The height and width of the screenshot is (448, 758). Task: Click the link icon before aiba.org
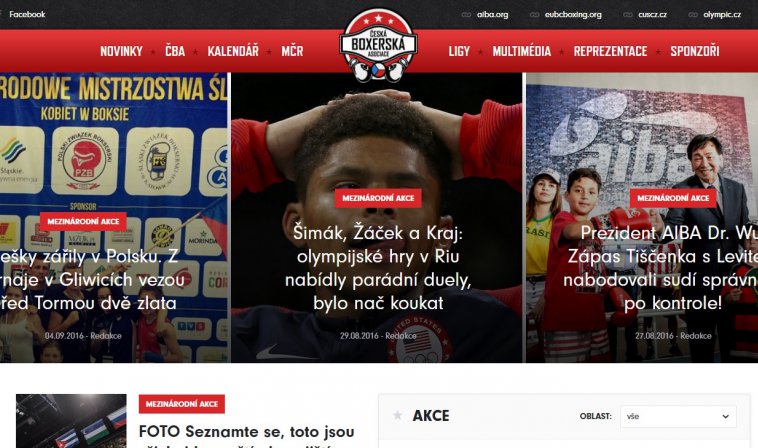click(x=466, y=14)
